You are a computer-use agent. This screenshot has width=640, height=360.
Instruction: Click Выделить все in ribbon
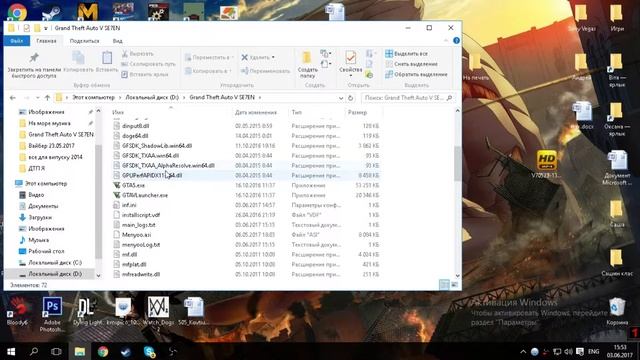coord(407,53)
